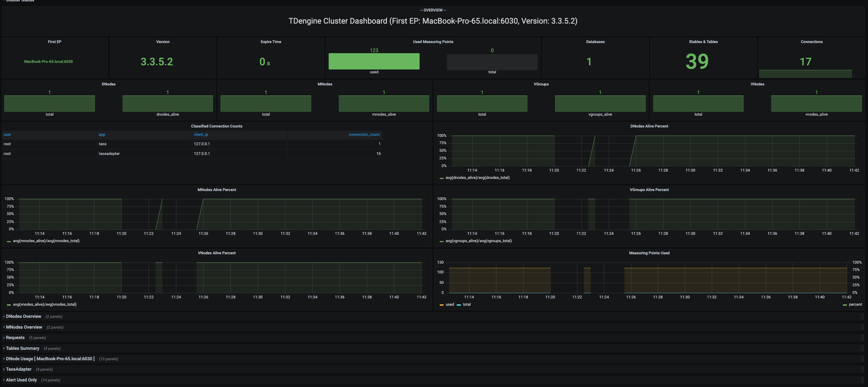Viewport: 868px width, 387px height.
Task: Open the TaosAdapter collapsed row
Action: (x=19, y=369)
